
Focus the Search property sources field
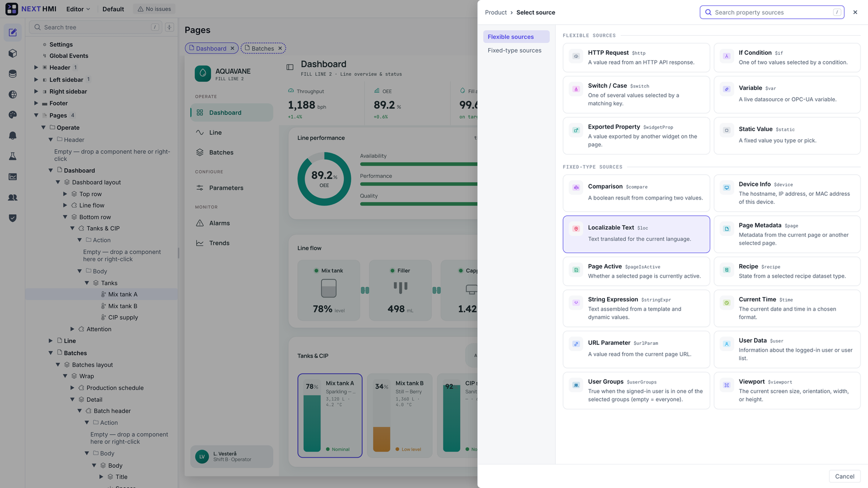pos(771,12)
